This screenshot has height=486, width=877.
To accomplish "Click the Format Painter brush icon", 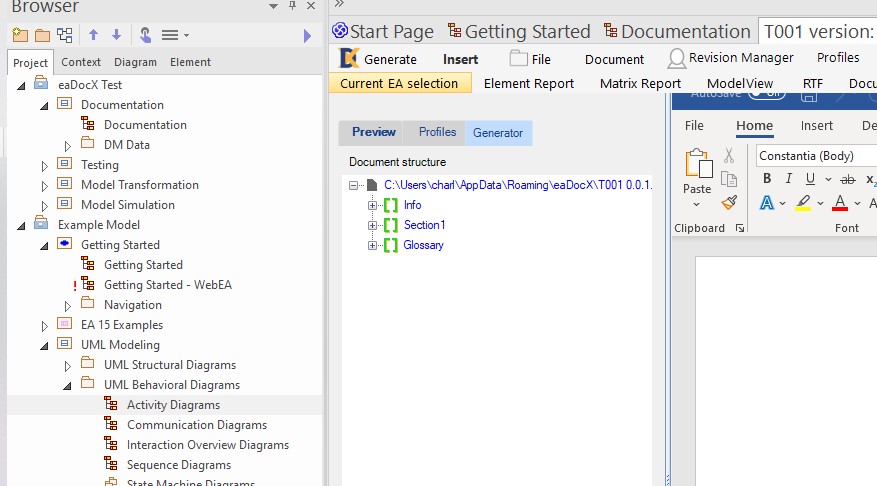I will coord(729,202).
